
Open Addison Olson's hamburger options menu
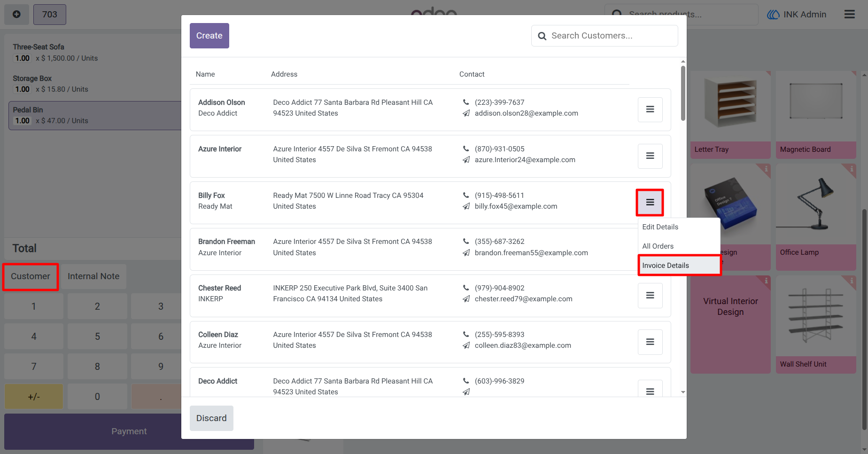click(650, 110)
